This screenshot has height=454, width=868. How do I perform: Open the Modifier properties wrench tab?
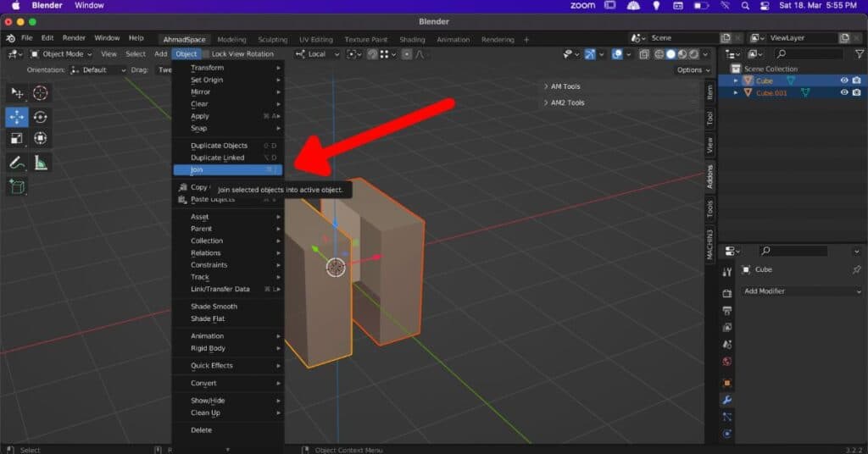coord(726,400)
